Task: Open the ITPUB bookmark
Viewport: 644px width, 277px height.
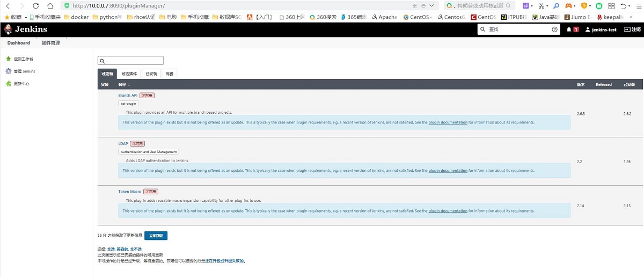Action: [514, 17]
